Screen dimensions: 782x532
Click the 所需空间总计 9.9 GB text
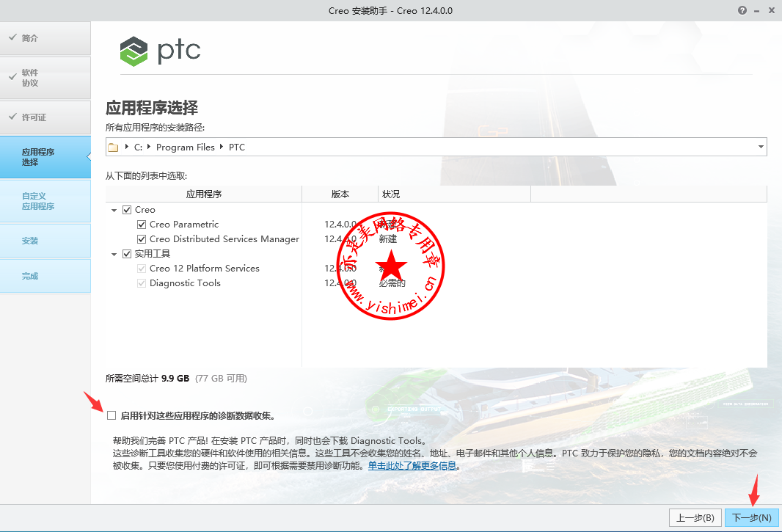pyautogui.click(x=147, y=379)
